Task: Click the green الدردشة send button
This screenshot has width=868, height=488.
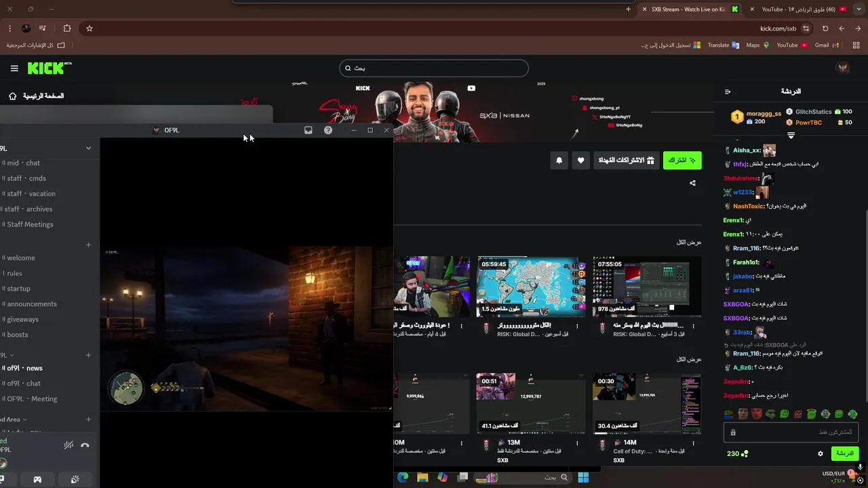Action: pyautogui.click(x=845, y=453)
